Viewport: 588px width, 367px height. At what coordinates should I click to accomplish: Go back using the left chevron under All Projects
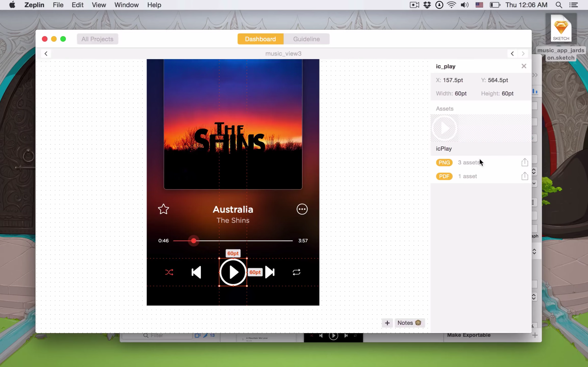(46, 53)
